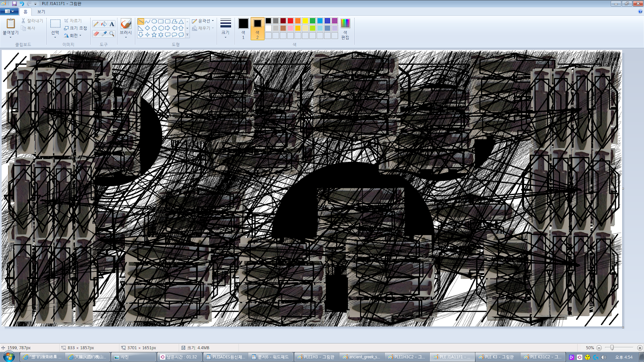Image resolution: width=644 pixels, height=362 pixels.
Task: Open the Fill (채우기) dropdown
Action: coord(203,28)
